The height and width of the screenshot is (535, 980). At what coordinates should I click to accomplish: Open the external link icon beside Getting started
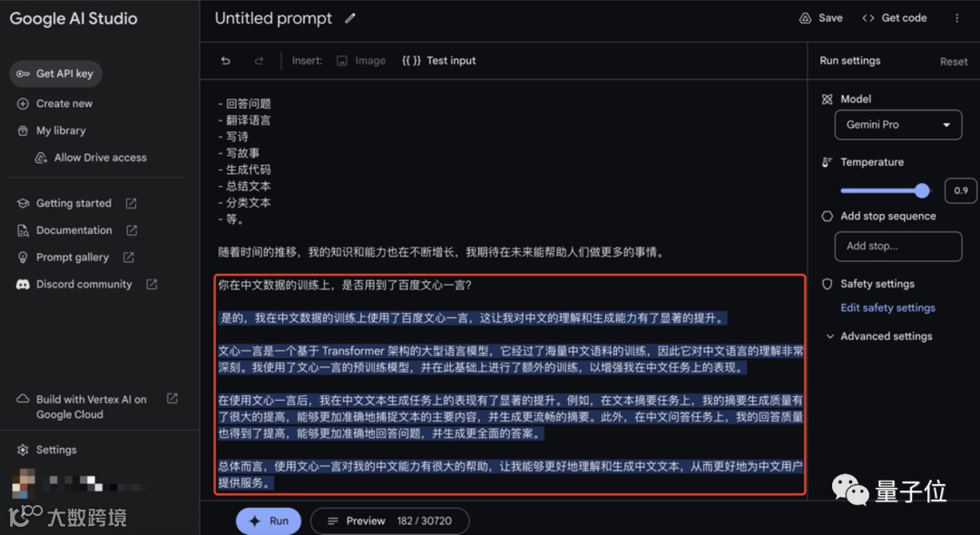pos(132,203)
